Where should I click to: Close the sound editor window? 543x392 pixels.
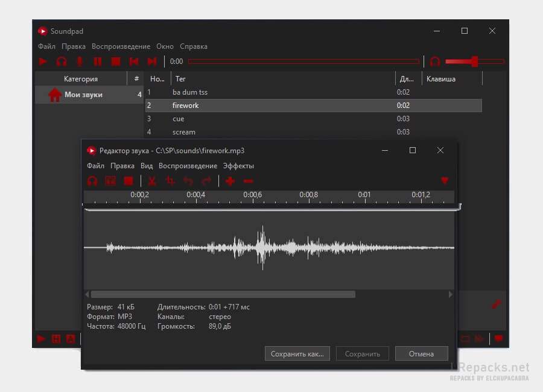coord(440,150)
